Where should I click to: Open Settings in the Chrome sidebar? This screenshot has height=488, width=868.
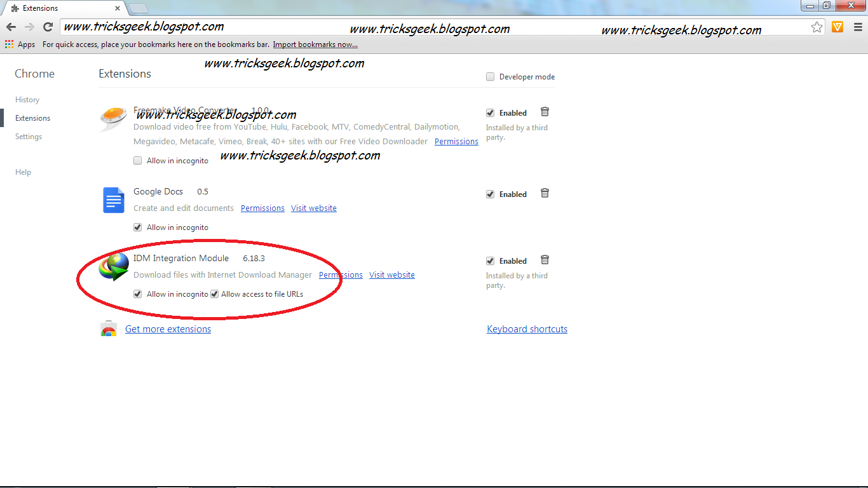[29, 137]
